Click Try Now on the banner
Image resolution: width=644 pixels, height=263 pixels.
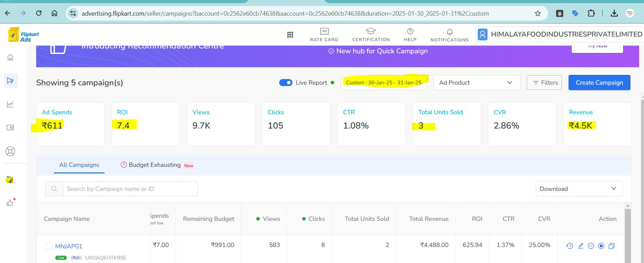coord(597,48)
